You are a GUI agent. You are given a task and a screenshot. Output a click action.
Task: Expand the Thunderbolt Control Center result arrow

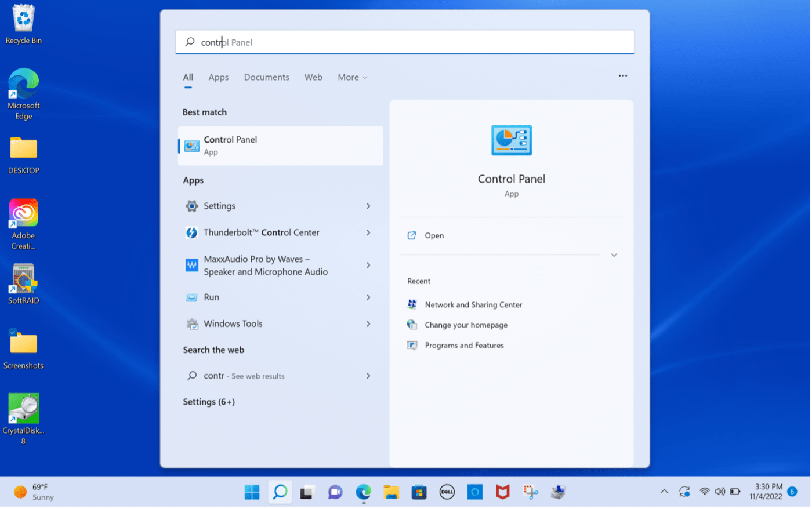pyautogui.click(x=369, y=233)
